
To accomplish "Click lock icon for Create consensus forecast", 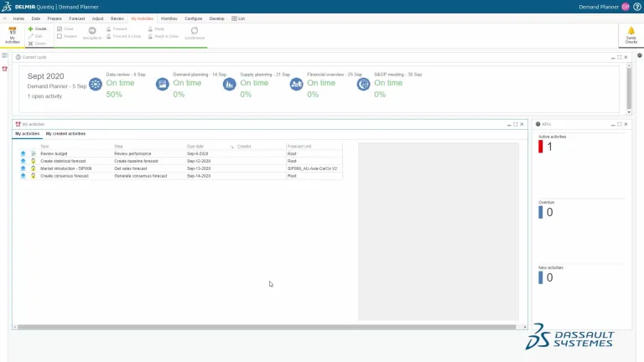I will tap(34, 176).
